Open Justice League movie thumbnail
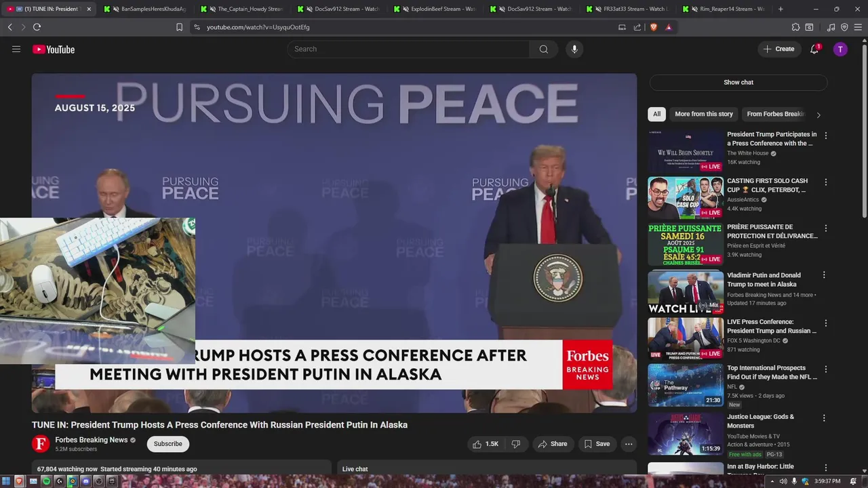The height and width of the screenshot is (488, 868). [686, 434]
